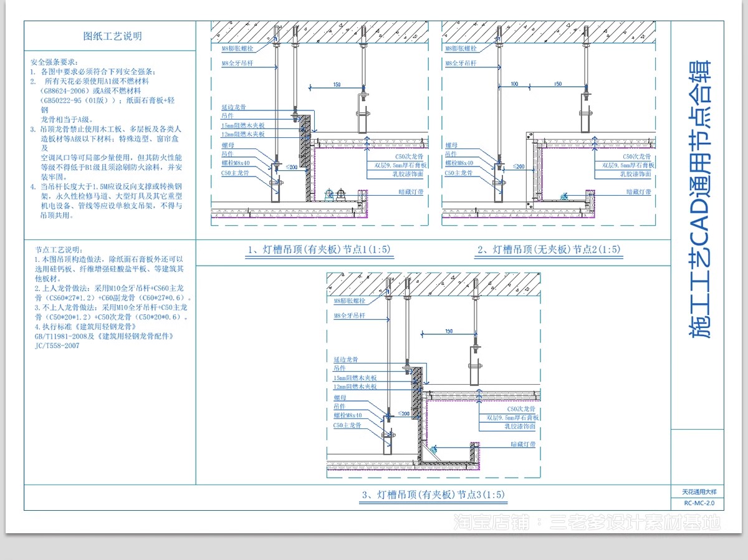Select '螺母' label in node 3
Image resolution: width=748 pixels, height=560 pixels.
click(x=340, y=397)
